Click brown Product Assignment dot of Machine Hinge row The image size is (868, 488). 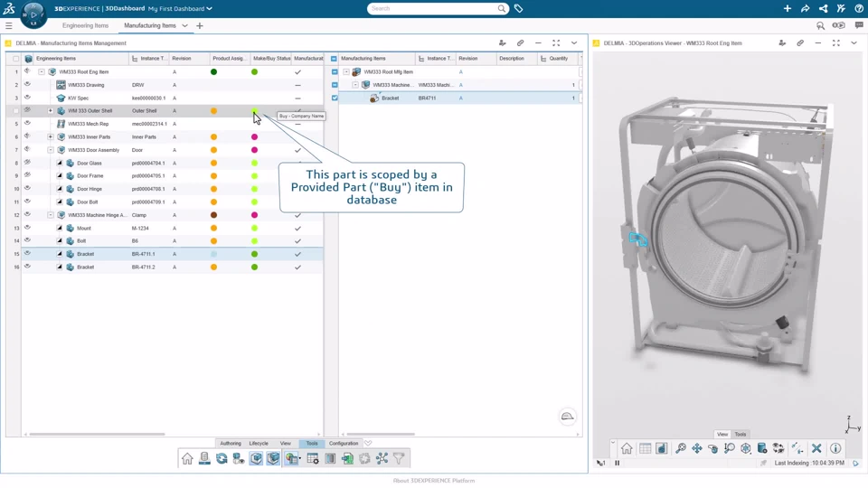pos(213,215)
